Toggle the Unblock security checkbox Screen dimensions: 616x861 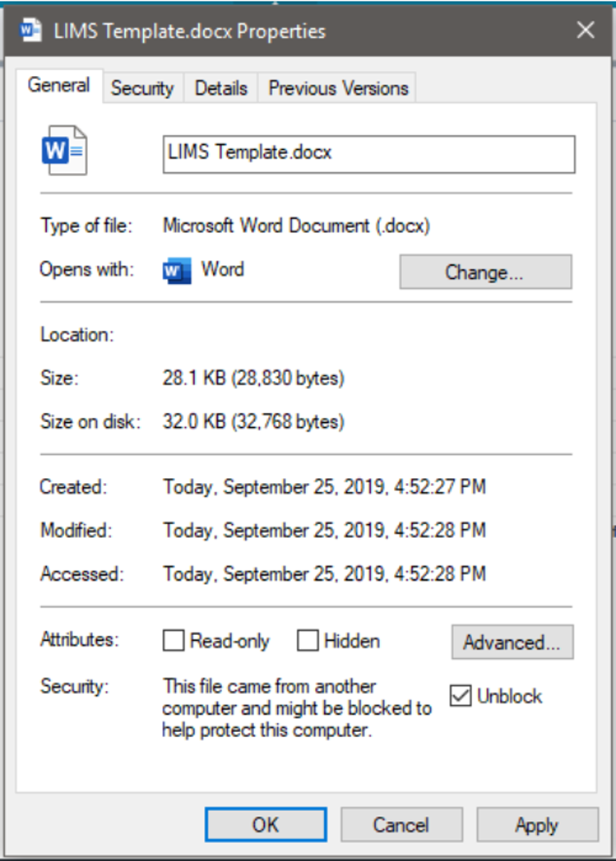pyautogui.click(x=460, y=696)
